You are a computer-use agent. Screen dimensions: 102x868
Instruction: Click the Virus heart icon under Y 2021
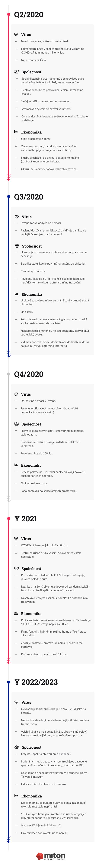point(16,538)
